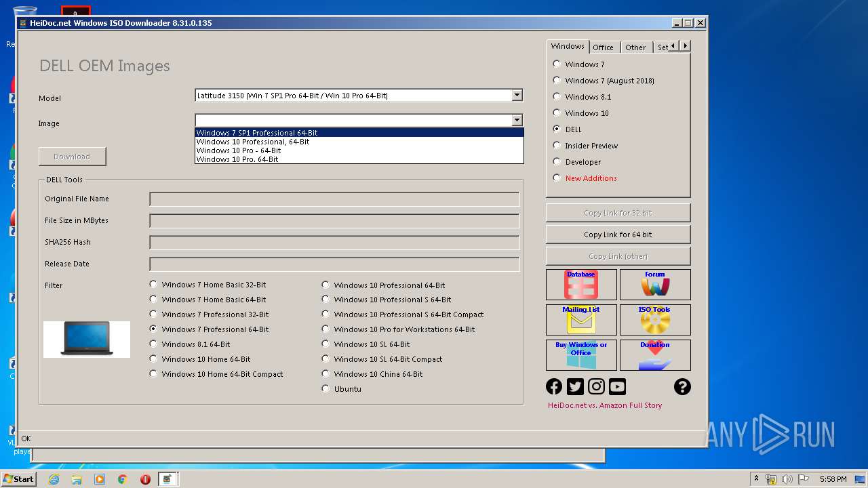Choose Windows 10 Professional, 64-Bit image
Screen dimensions: 868x488
coord(359,142)
